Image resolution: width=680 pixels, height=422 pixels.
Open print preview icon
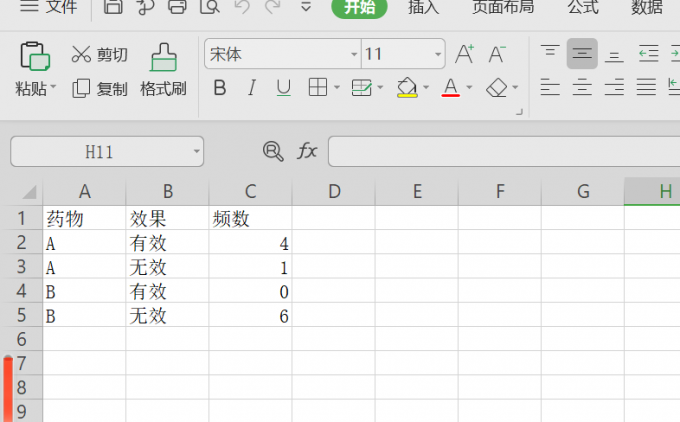pos(210,6)
